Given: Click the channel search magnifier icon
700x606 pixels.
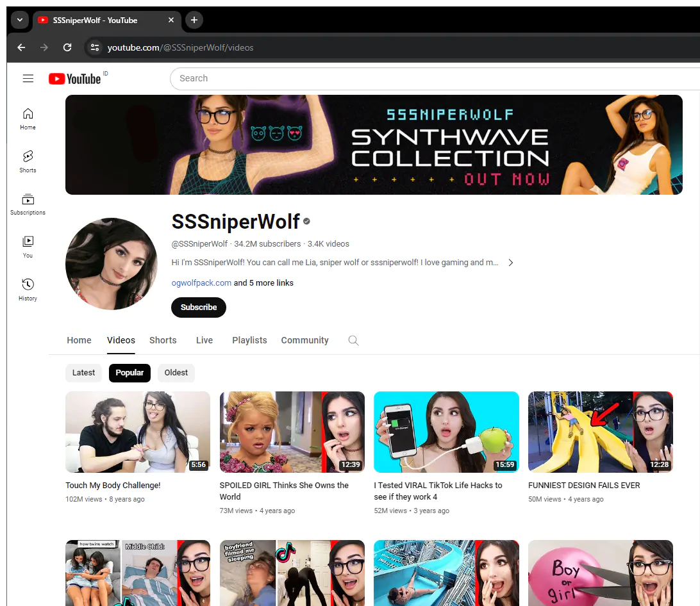Looking at the screenshot, I should [x=353, y=341].
